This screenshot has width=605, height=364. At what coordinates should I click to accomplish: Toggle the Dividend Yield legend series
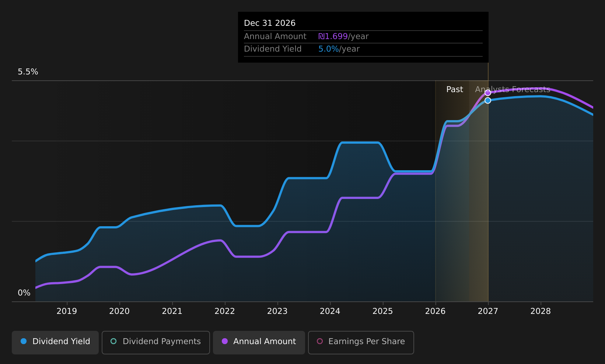(55, 342)
